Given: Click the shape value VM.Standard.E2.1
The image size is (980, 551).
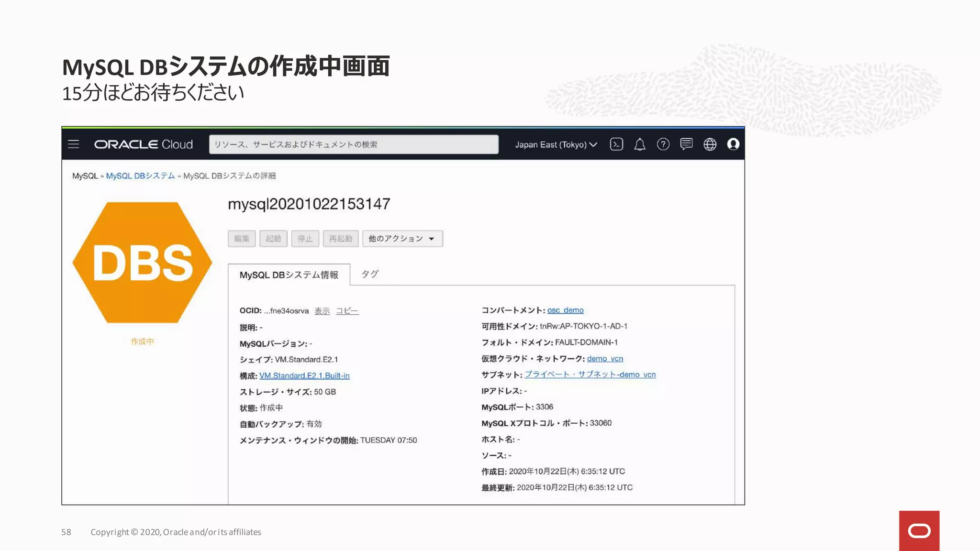Looking at the screenshot, I should [x=306, y=359].
